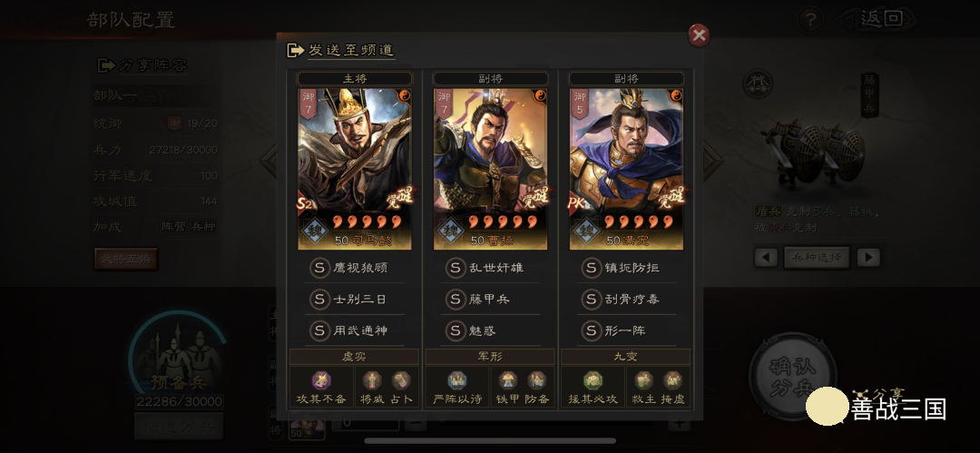Tap the 援其必攻 tactic icon

tap(593, 380)
